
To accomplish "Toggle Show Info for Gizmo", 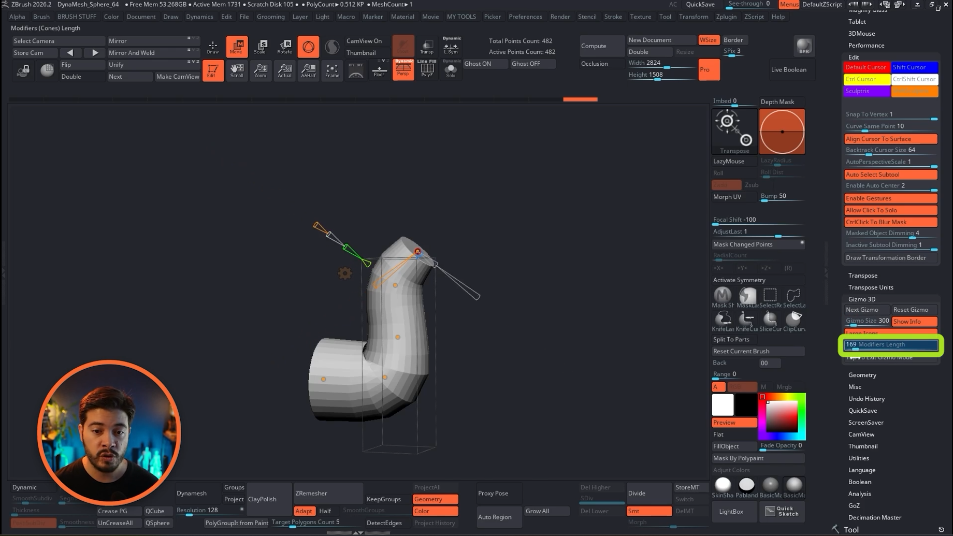I will (x=914, y=321).
